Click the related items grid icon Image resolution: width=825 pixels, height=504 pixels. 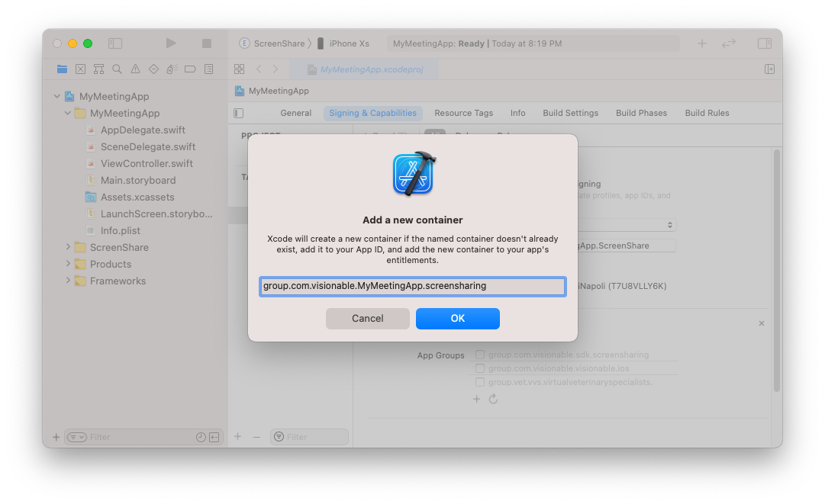240,69
